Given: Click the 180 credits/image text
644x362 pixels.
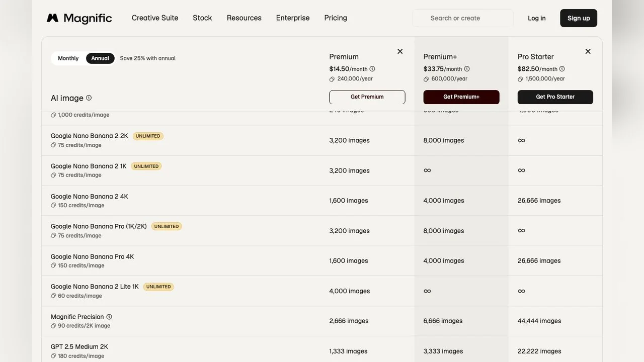Looking at the screenshot, I should [81, 356].
